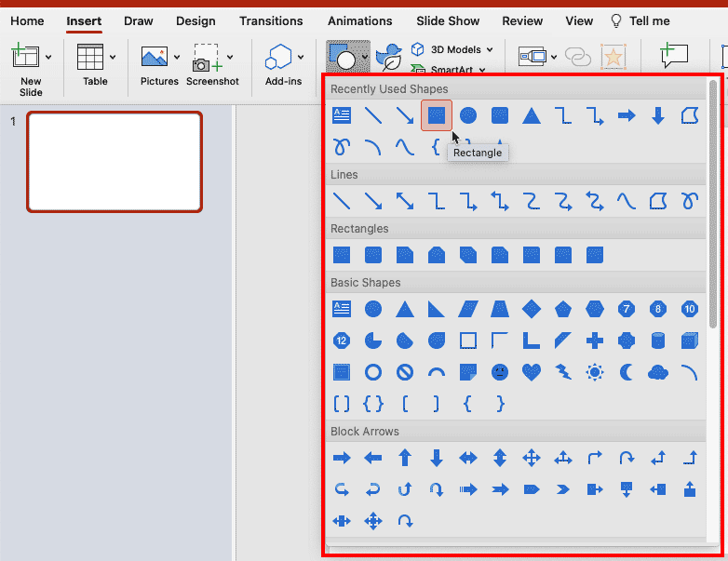Image resolution: width=728 pixels, height=561 pixels.
Task: Click the shapes gallery vertical scrollbar
Action: coord(713,204)
